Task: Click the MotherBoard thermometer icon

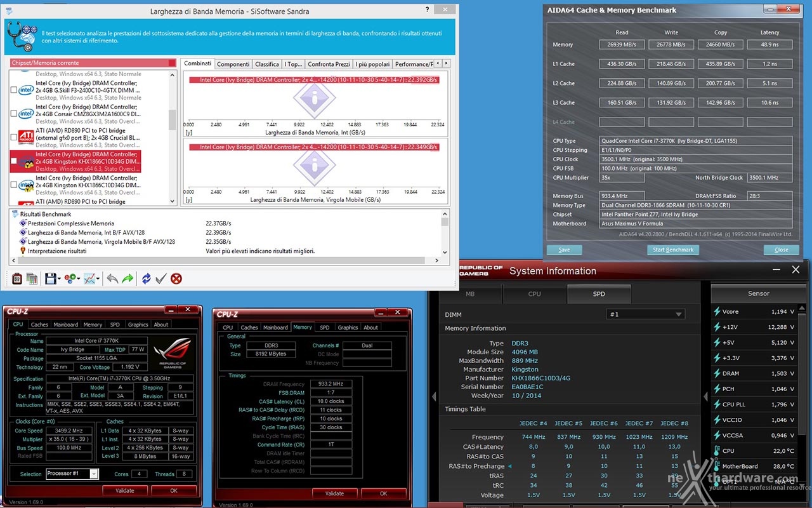Action: [x=717, y=466]
